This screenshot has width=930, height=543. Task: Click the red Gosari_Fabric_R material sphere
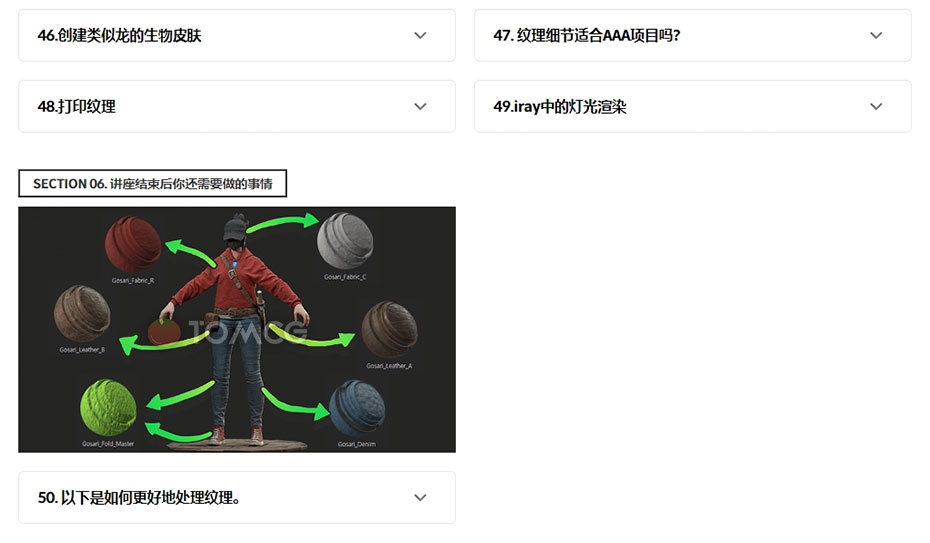133,244
